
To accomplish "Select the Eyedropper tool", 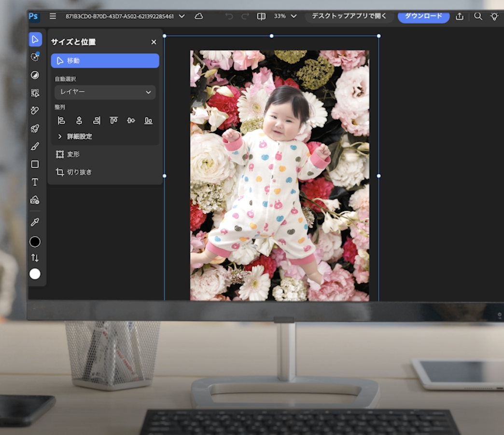I will [35, 222].
